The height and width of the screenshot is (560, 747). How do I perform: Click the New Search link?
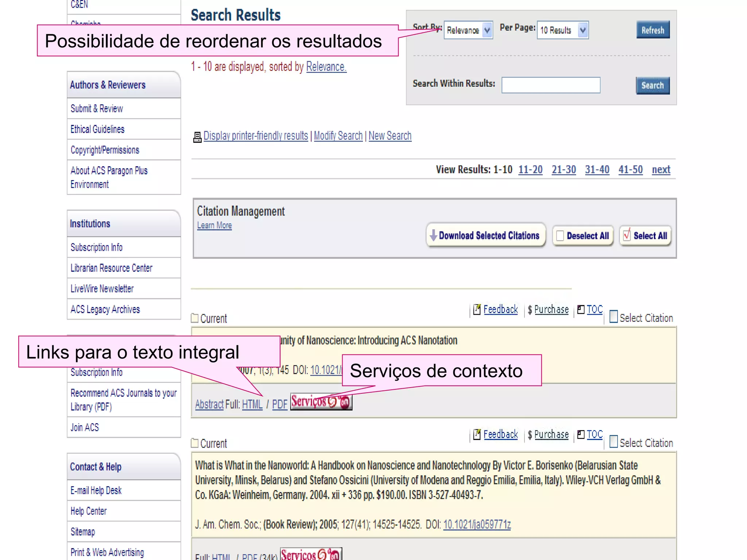point(390,136)
